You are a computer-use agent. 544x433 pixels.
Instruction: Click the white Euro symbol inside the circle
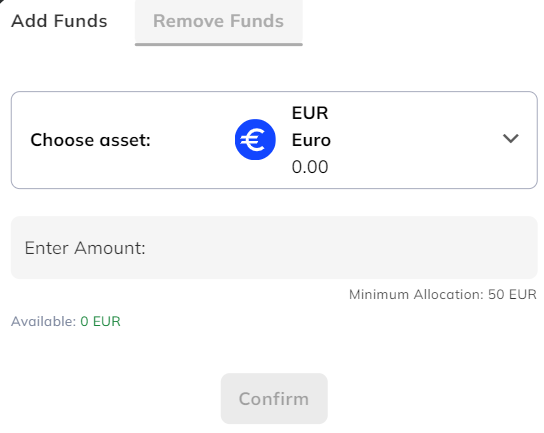tap(253, 140)
